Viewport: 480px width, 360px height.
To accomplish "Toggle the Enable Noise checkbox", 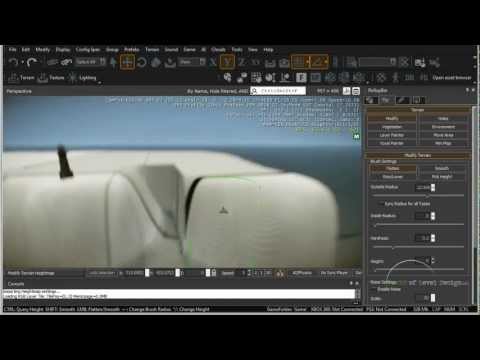I will [x=374, y=289].
